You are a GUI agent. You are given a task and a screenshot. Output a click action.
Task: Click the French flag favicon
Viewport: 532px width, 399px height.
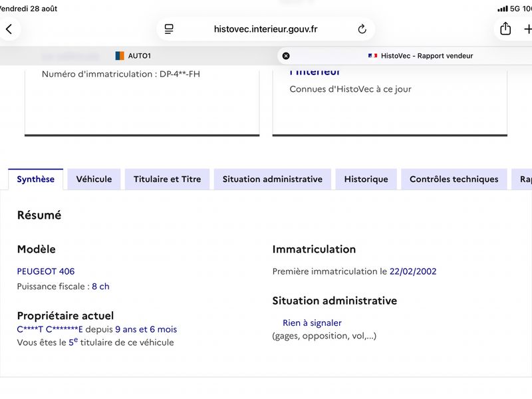point(372,56)
